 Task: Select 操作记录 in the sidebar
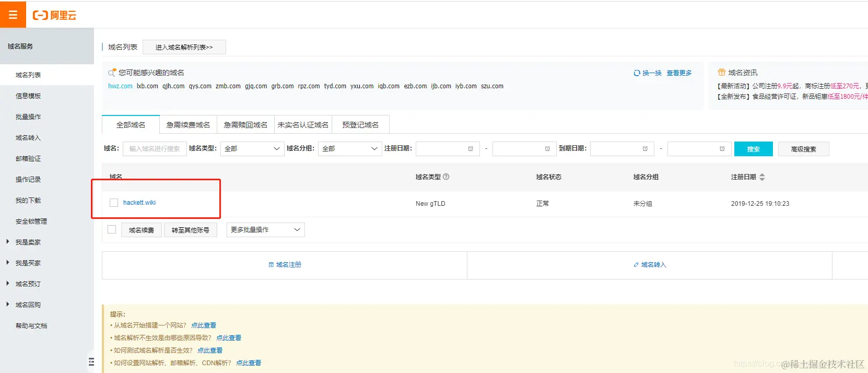click(47, 180)
